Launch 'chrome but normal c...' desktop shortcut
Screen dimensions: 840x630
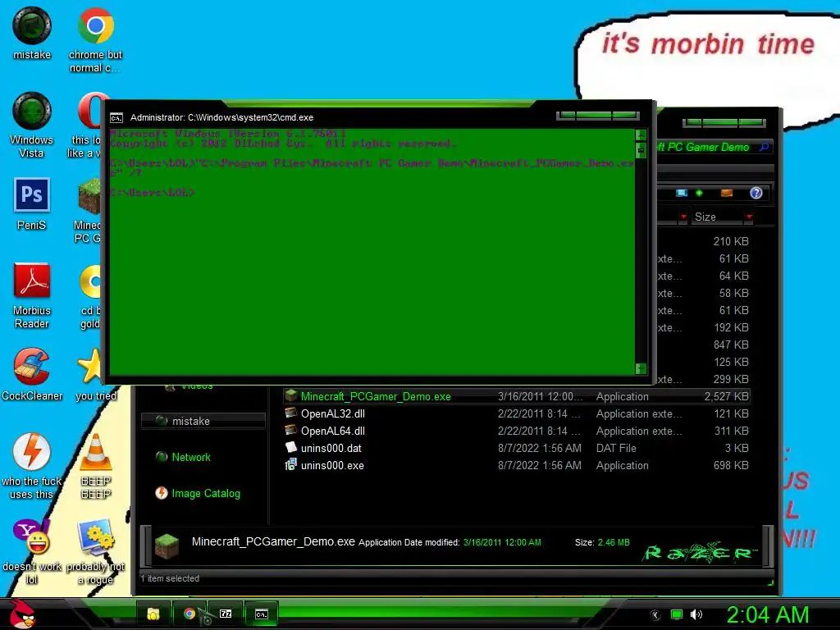pos(95,40)
